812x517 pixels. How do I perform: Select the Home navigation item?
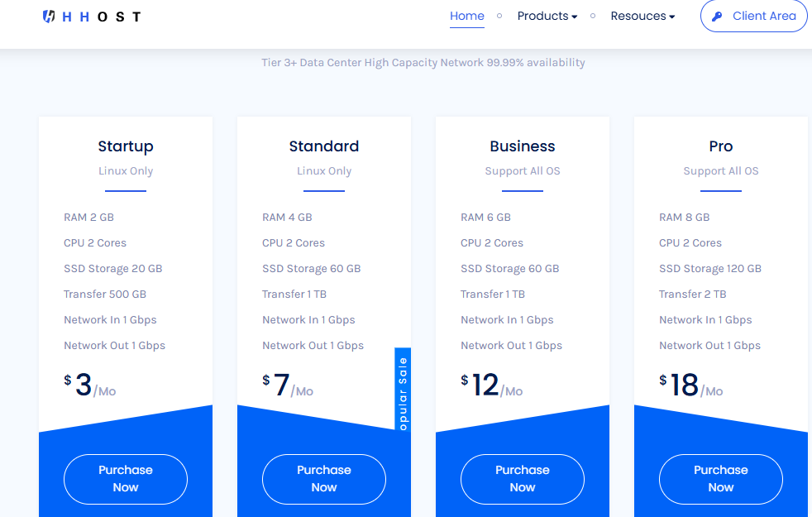point(466,16)
